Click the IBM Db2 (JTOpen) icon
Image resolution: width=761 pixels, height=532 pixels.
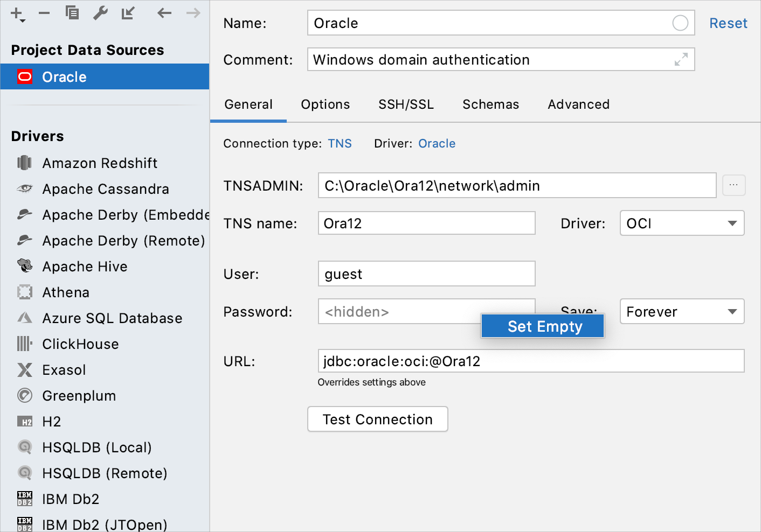coord(24,524)
